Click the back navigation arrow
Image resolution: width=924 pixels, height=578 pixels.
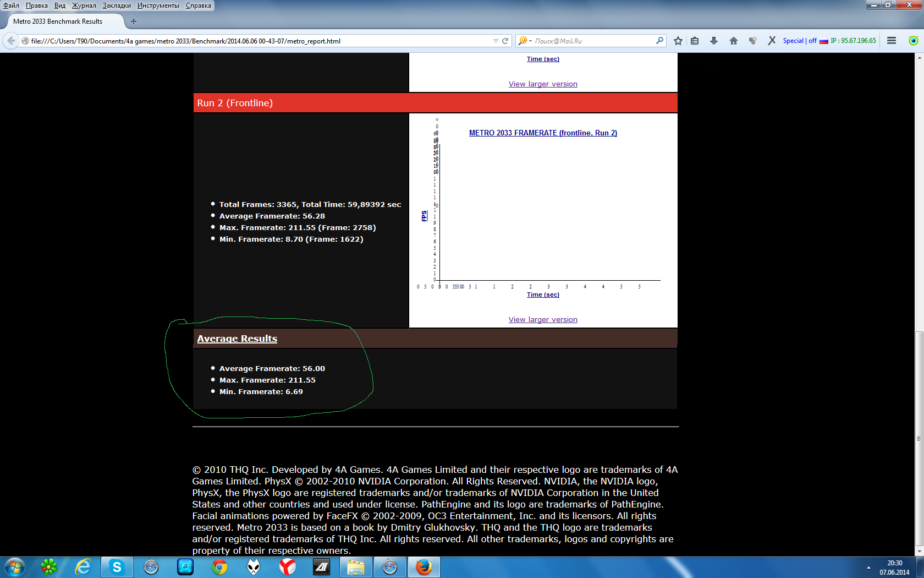coord(11,41)
